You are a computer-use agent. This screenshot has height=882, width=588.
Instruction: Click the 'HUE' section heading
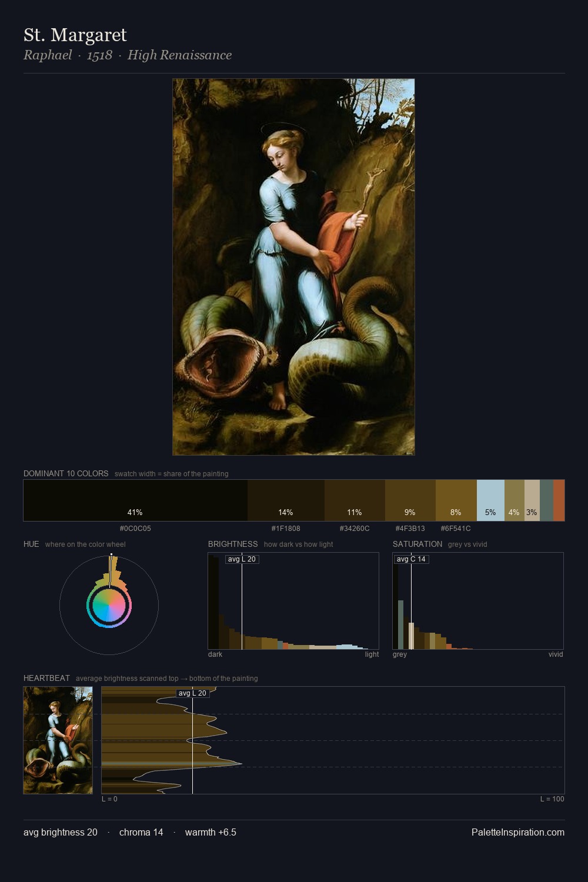pos(31,544)
